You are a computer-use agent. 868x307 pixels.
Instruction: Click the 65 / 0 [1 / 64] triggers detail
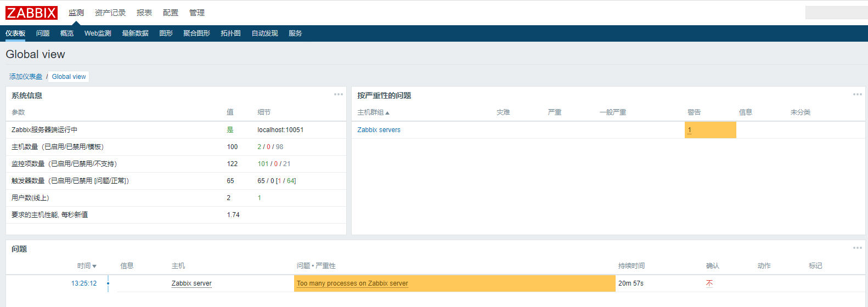coord(277,181)
